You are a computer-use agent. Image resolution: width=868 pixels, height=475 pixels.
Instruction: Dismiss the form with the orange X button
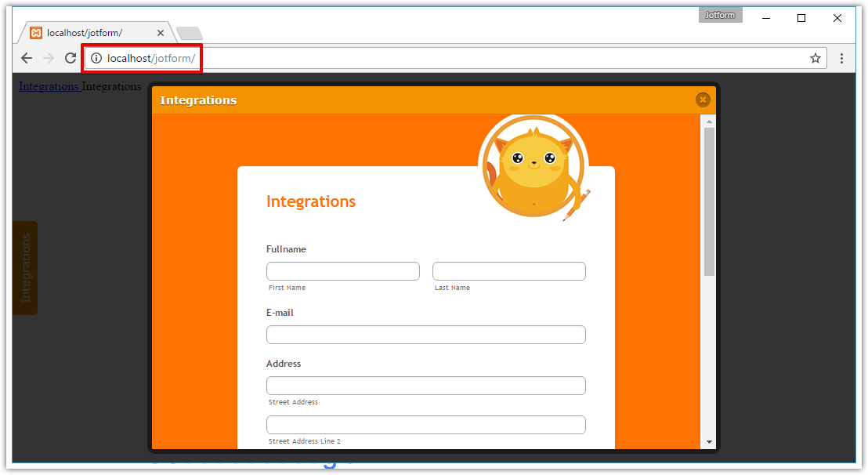point(703,100)
